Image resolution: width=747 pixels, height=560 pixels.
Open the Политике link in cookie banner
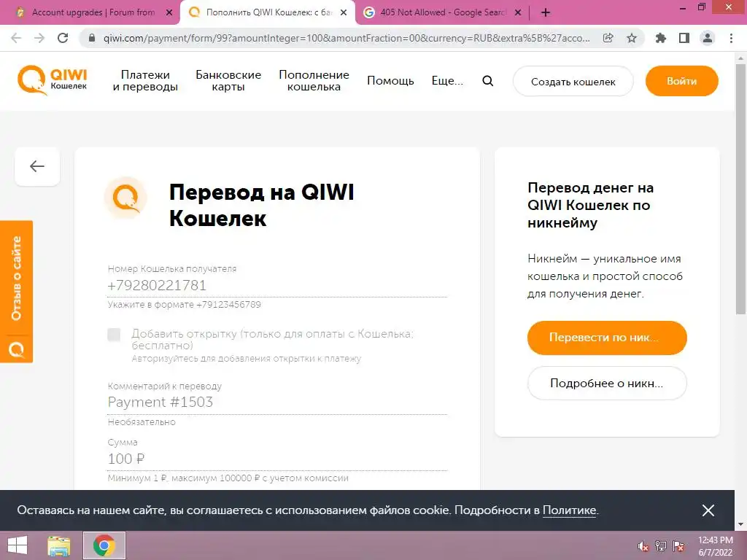(x=569, y=510)
